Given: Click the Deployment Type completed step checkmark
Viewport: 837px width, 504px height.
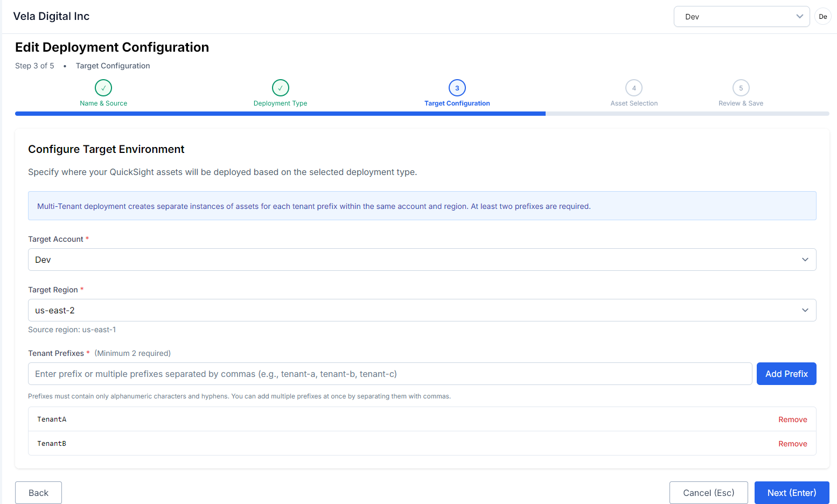Looking at the screenshot, I should click(x=281, y=88).
